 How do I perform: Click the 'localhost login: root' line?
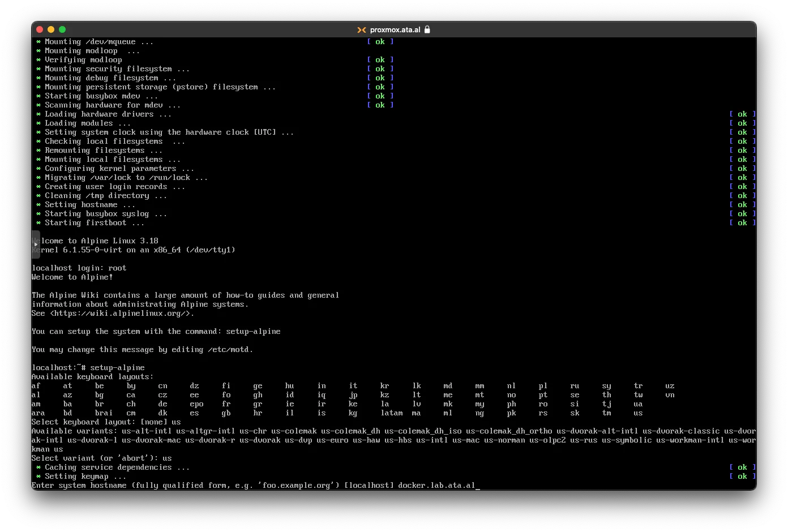click(x=79, y=268)
